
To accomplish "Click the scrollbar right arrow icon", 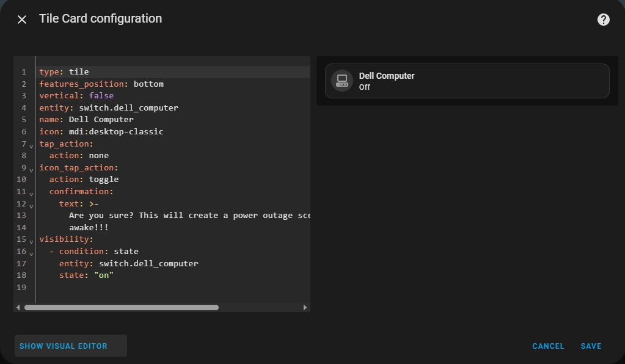I will click(305, 307).
